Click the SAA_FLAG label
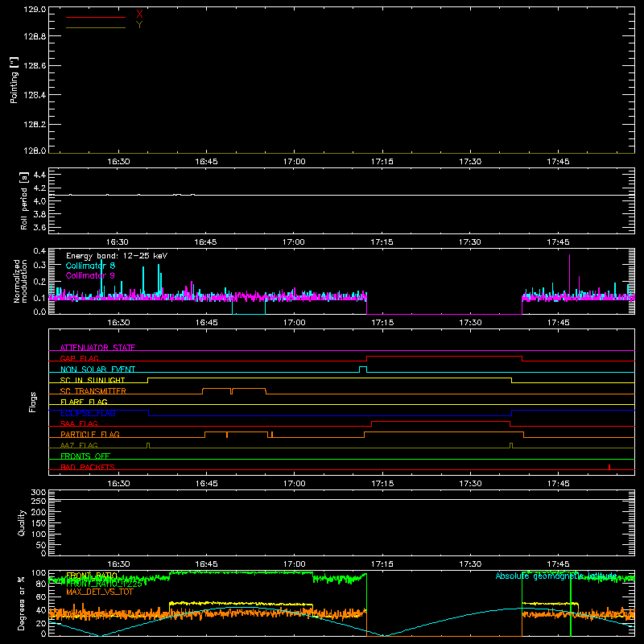The width and height of the screenshot is (644, 644). pyautogui.click(x=79, y=423)
